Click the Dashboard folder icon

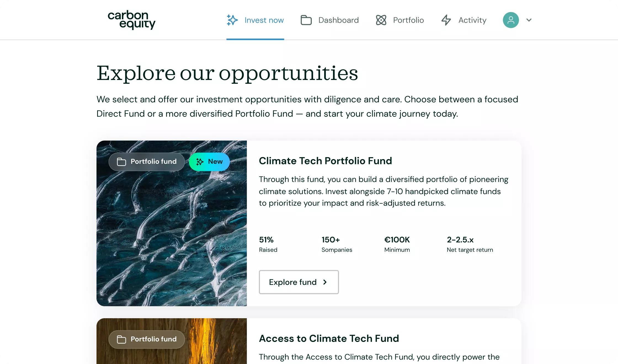click(x=306, y=20)
